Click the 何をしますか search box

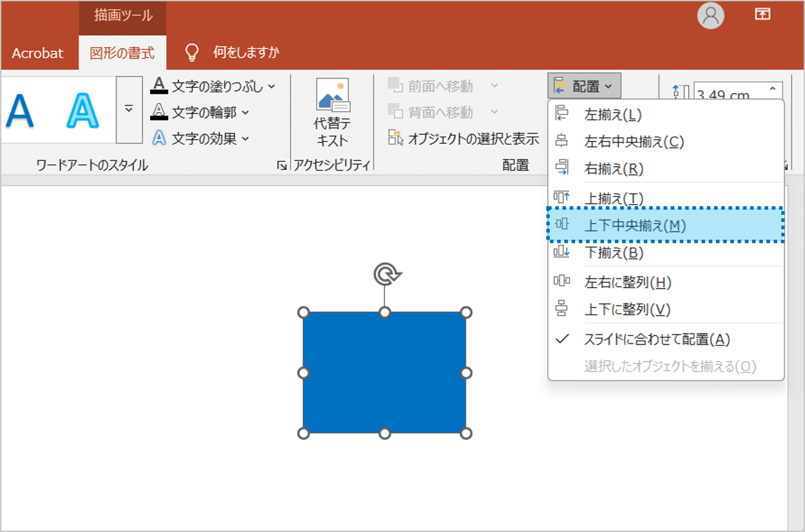[246, 53]
